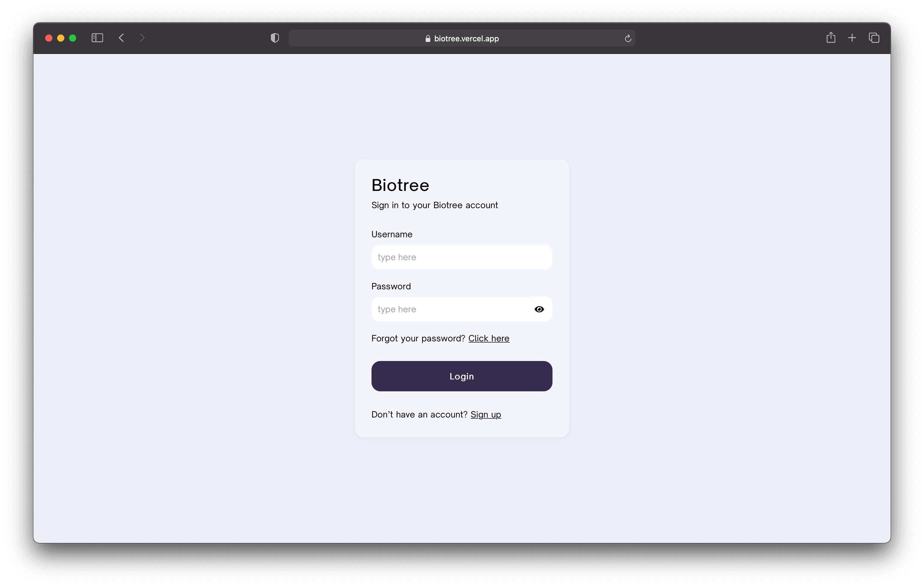Go back with the left chevron
This screenshot has width=924, height=587.
[x=121, y=38]
